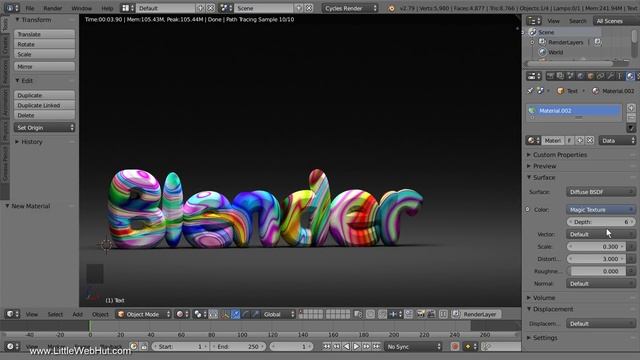Toggle automatic keyframe record button
640x360 pixels.
click(455, 346)
